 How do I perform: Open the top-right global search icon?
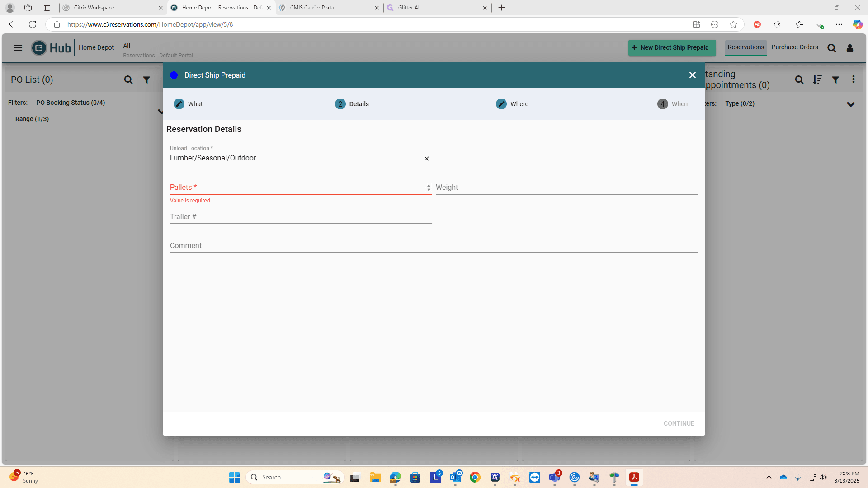pos(832,48)
